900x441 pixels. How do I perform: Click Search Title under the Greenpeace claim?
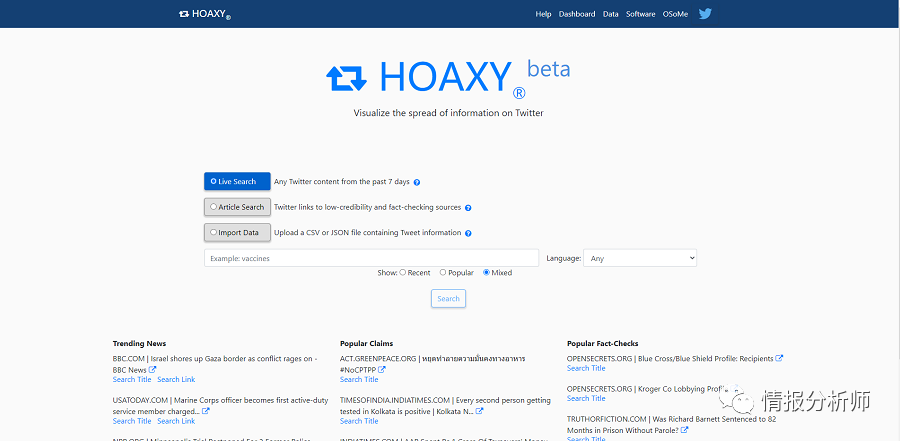coord(359,380)
